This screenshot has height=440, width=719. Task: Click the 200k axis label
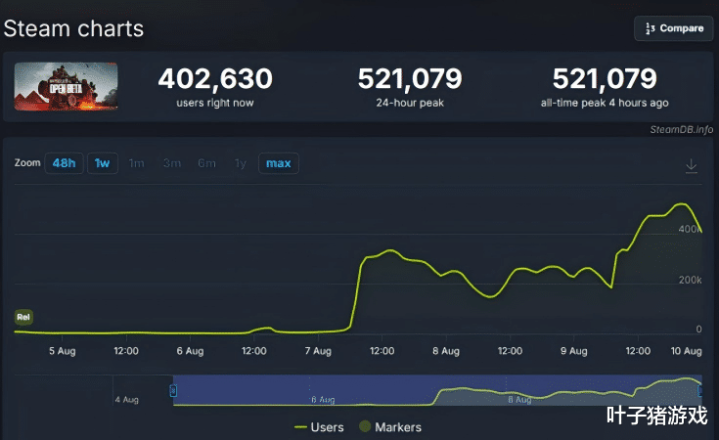click(690, 280)
